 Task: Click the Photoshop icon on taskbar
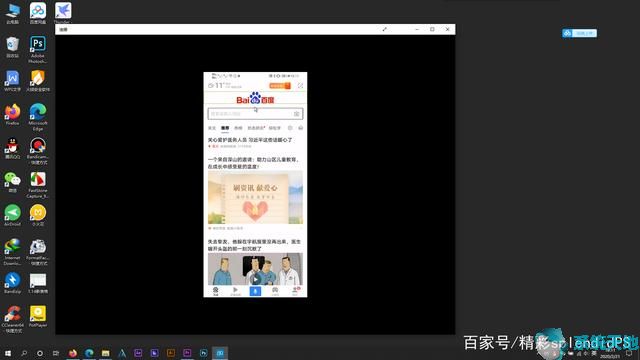203,353
